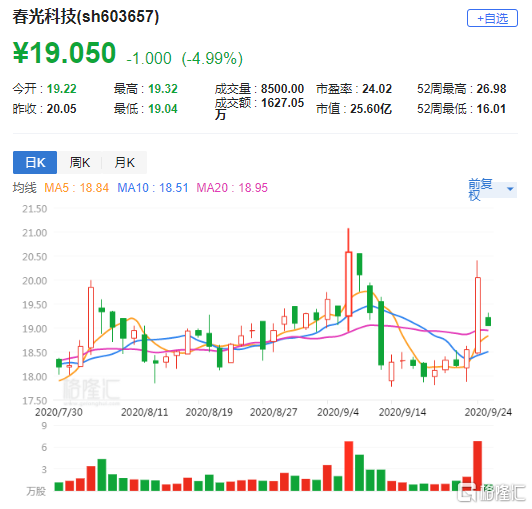Click the 最高 value 19.32
The width and height of the screenshot is (532, 509).
(x=163, y=89)
